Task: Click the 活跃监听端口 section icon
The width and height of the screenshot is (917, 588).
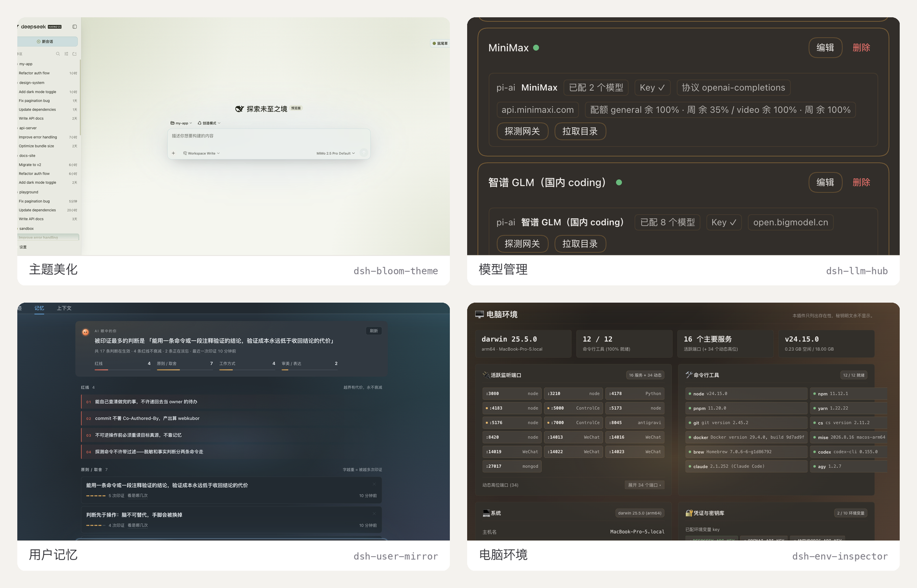Action: (486, 375)
